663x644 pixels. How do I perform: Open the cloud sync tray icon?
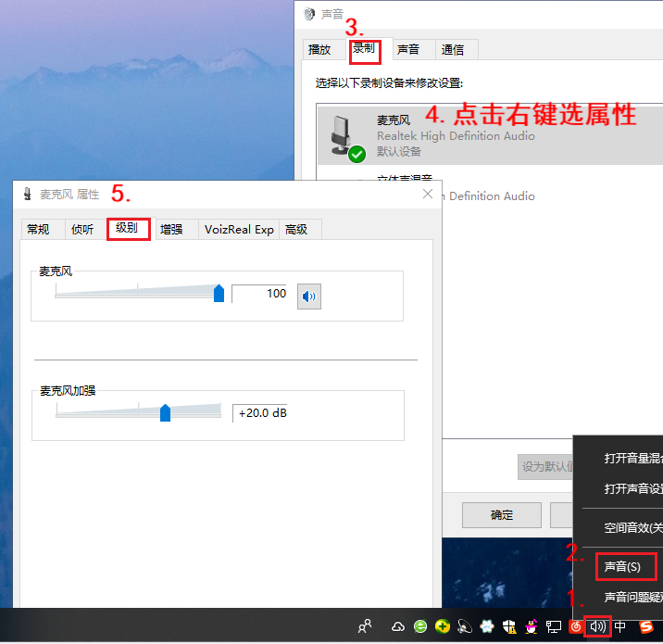click(398, 626)
